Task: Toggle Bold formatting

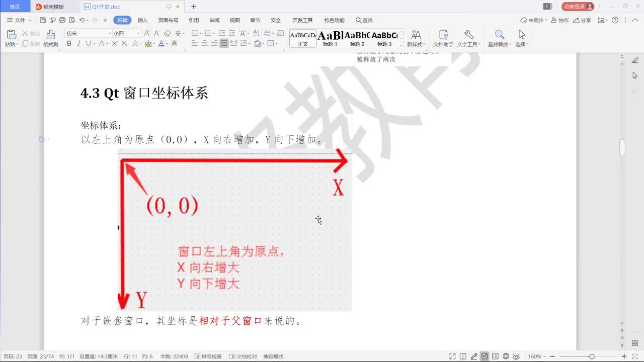Action: [69, 44]
